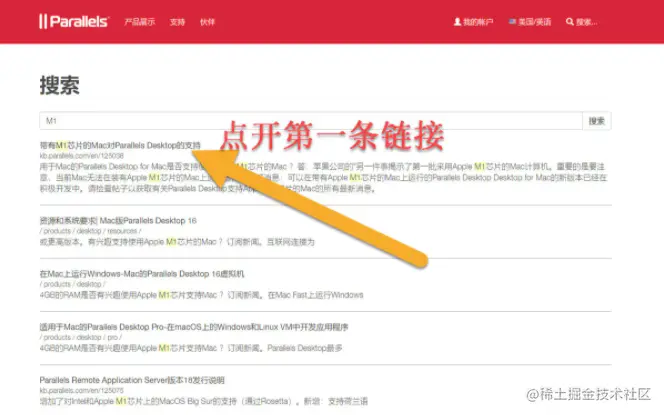The width and height of the screenshot is (664, 415).
Task: Click the 搜索 button beside search box
Action: click(x=597, y=121)
